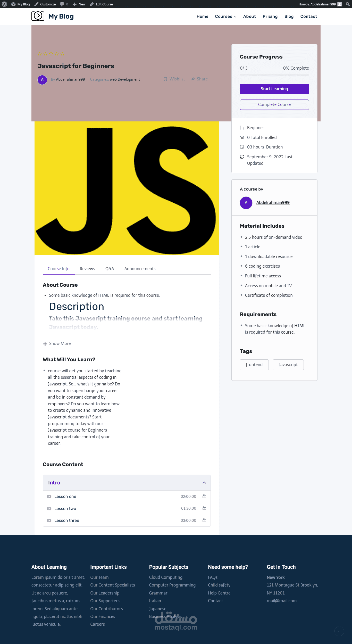Open the Announcements tab

140,269
